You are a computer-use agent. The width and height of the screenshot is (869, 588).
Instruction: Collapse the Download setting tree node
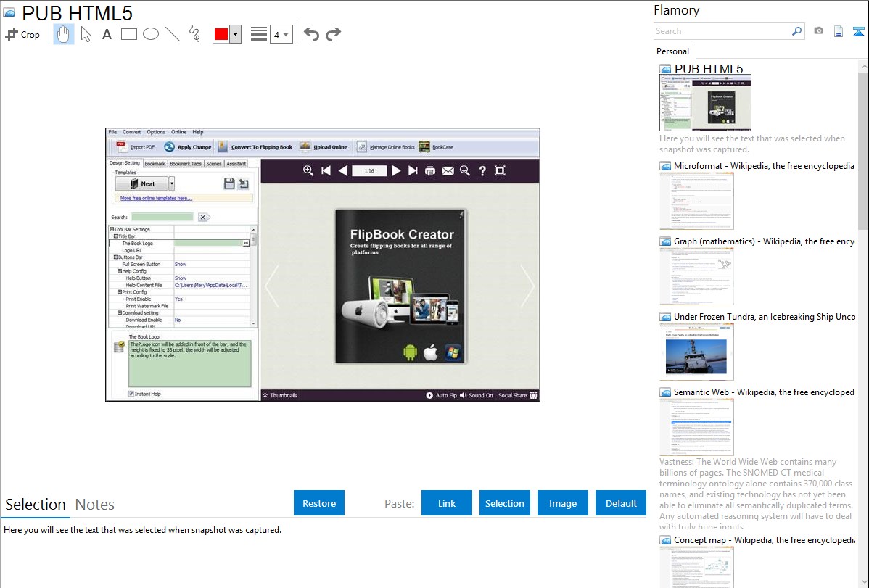[119, 312]
